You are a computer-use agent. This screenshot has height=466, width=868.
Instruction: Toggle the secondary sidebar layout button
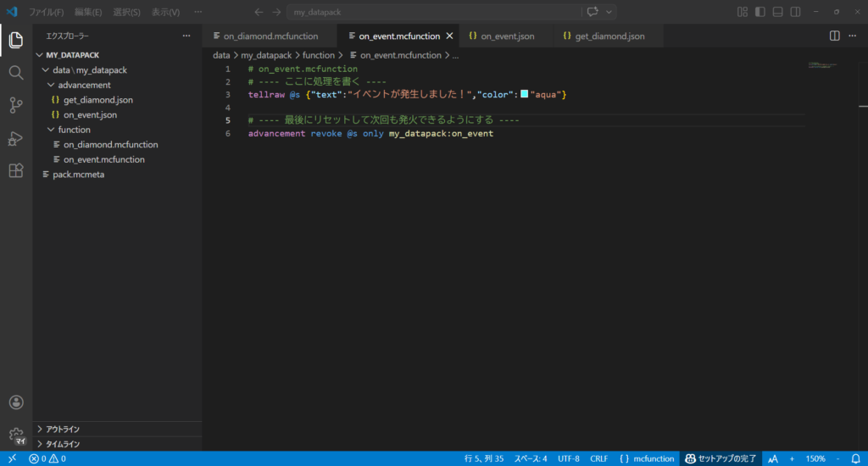[x=794, y=12]
